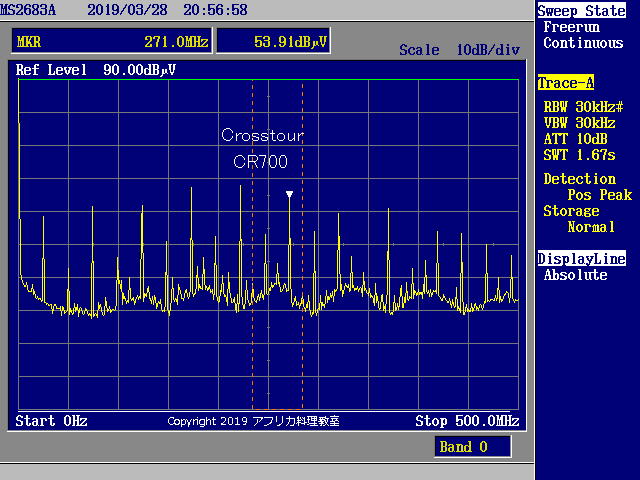Click the Ref Level 90.00dBµV label
640x480 pixels.
pyautogui.click(x=96, y=70)
